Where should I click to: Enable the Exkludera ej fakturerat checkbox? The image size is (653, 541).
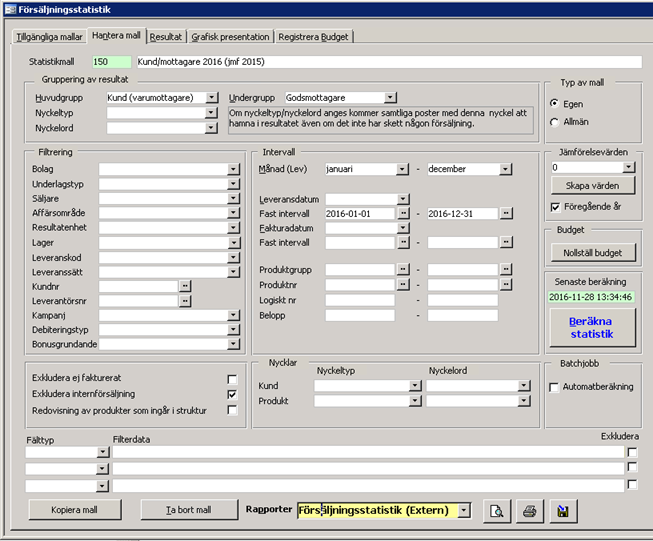coord(232,379)
